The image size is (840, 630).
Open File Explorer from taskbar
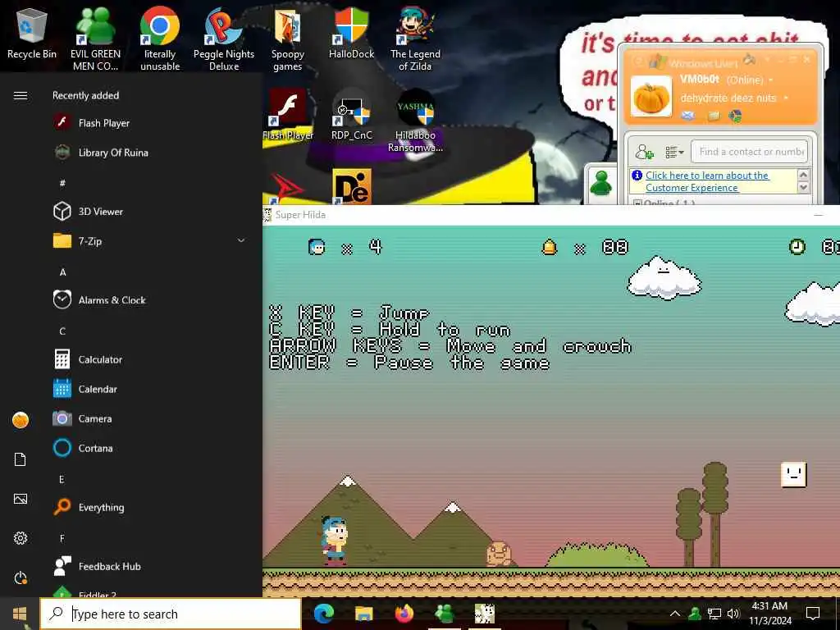pyautogui.click(x=363, y=614)
